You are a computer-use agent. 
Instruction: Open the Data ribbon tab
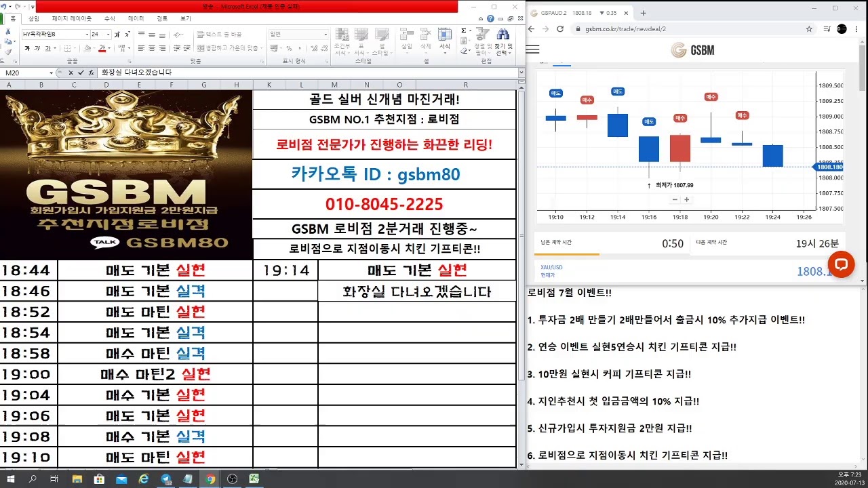136,19
